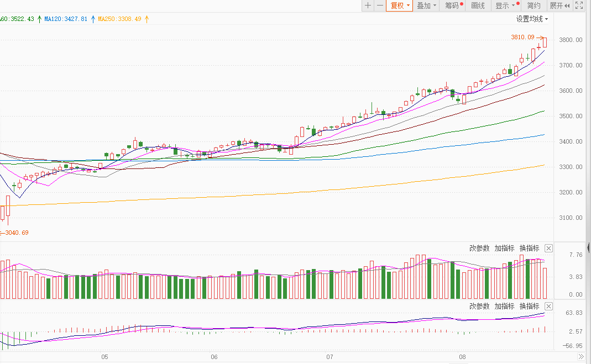Click the 08 month marker on time axis
The height and width of the screenshot is (364, 591).
tap(462, 357)
